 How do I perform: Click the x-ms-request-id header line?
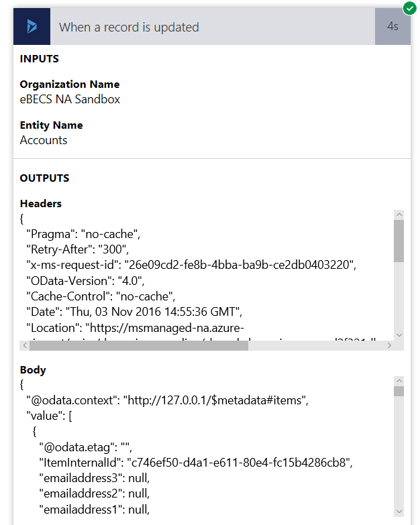point(191,265)
